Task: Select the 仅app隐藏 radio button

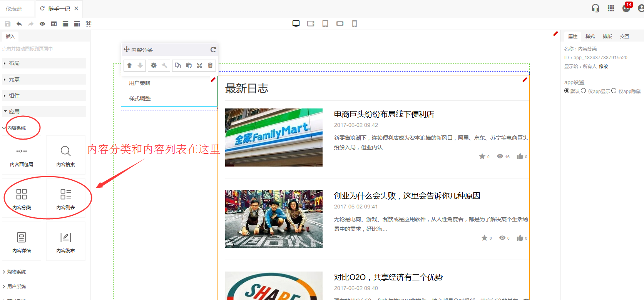Action: 614,91
